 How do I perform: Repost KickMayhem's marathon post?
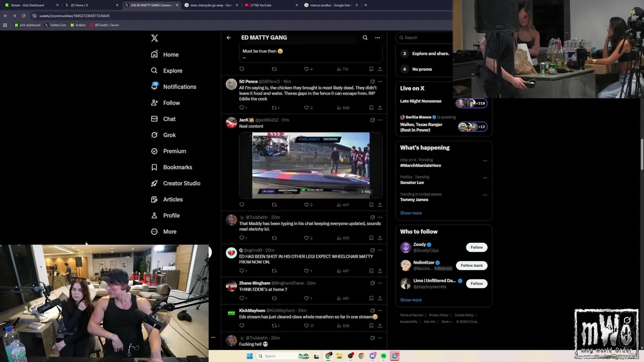(x=275, y=326)
